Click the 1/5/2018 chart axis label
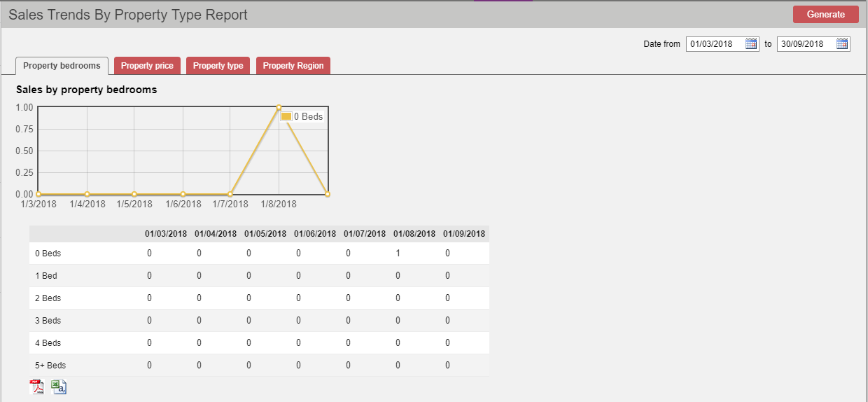This screenshot has width=868, height=402. point(134,204)
